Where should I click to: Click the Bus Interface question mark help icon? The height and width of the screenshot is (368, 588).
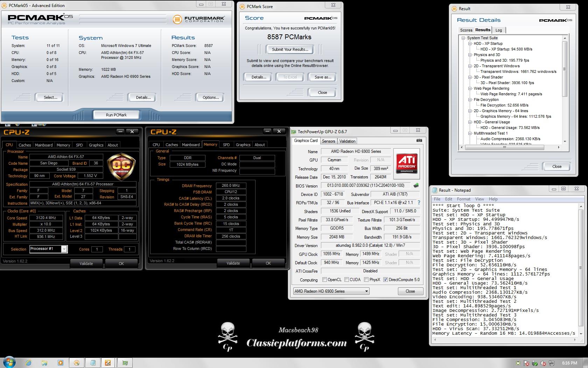click(x=419, y=203)
